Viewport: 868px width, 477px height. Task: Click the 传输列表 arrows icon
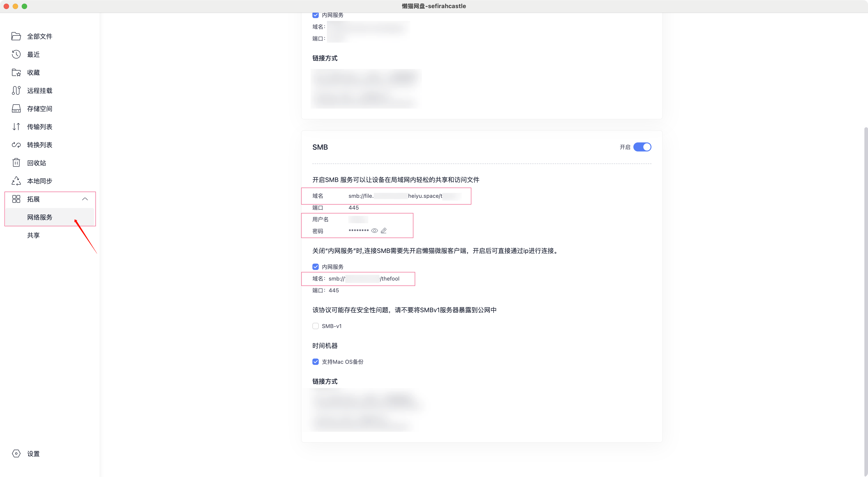coord(16,127)
